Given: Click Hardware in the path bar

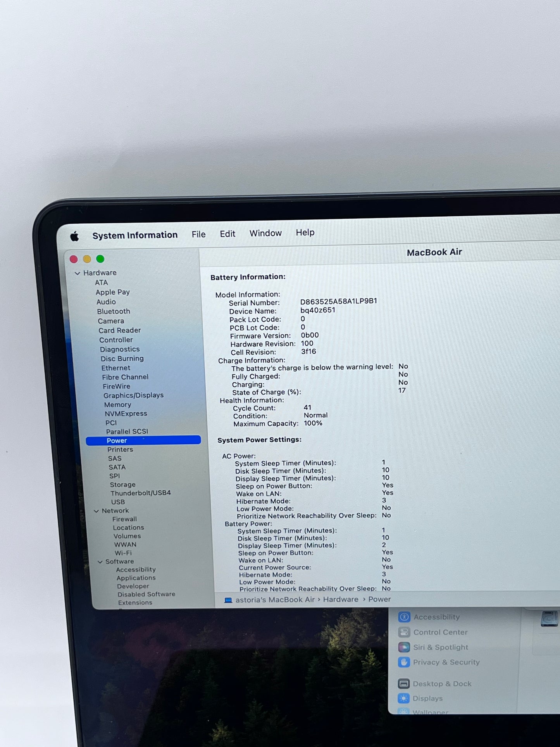Looking at the screenshot, I should (x=341, y=600).
